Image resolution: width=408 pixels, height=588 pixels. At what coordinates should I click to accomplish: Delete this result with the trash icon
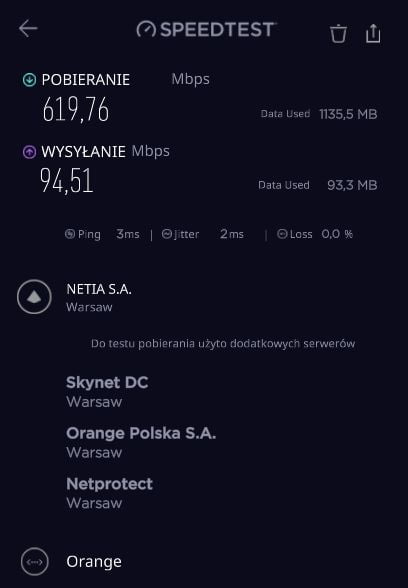pos(338,34)
